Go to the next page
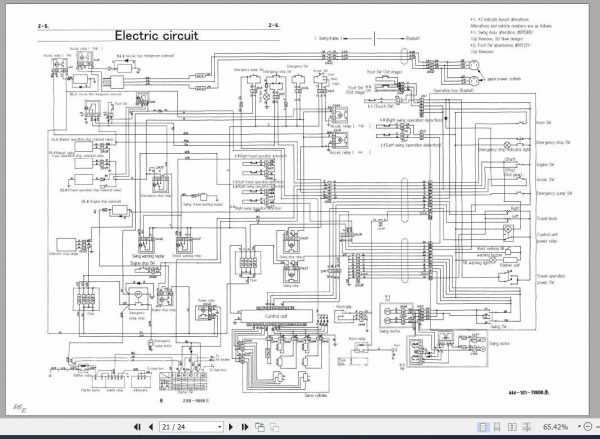 tap(231, 427)
